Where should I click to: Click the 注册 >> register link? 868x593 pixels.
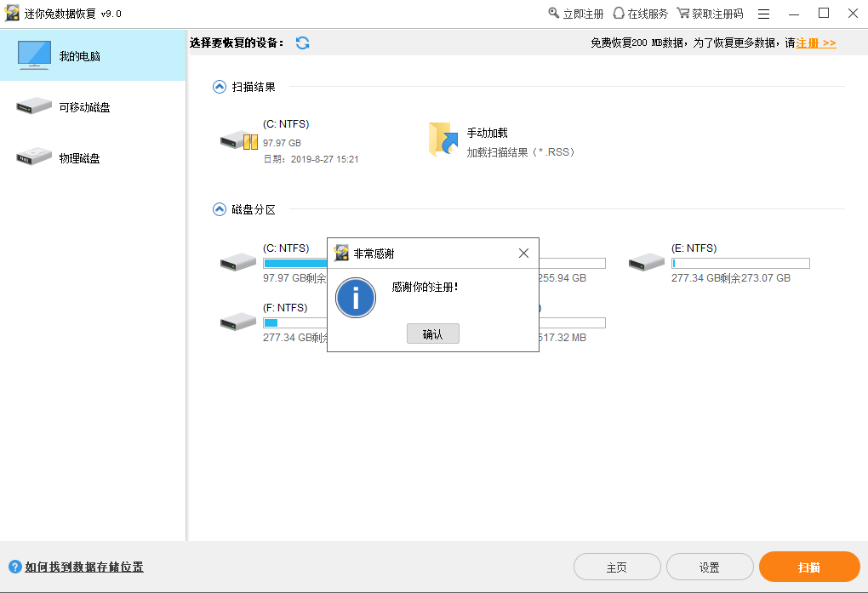point(815,43)
